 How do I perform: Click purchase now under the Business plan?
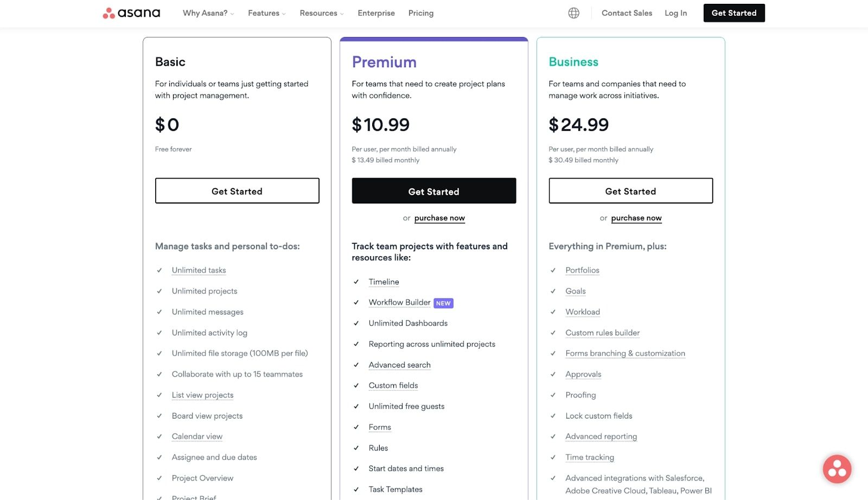pyautogui.click(x=636, y=218)
